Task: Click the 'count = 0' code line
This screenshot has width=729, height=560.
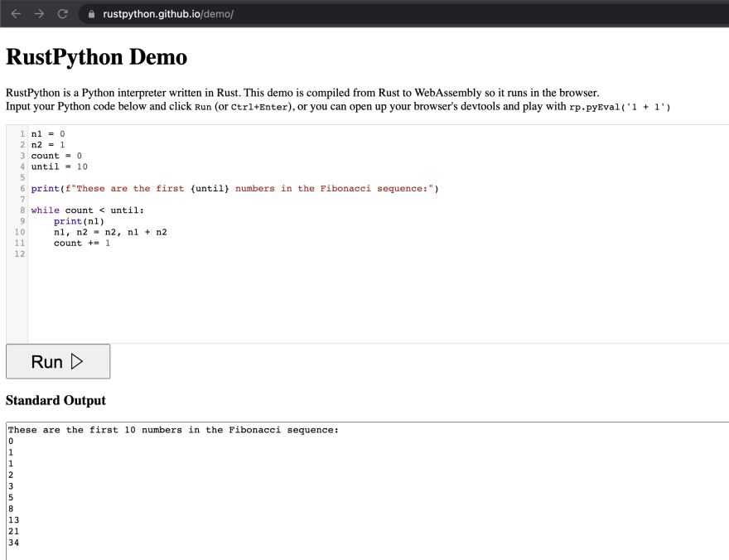Action: (56, 156)
